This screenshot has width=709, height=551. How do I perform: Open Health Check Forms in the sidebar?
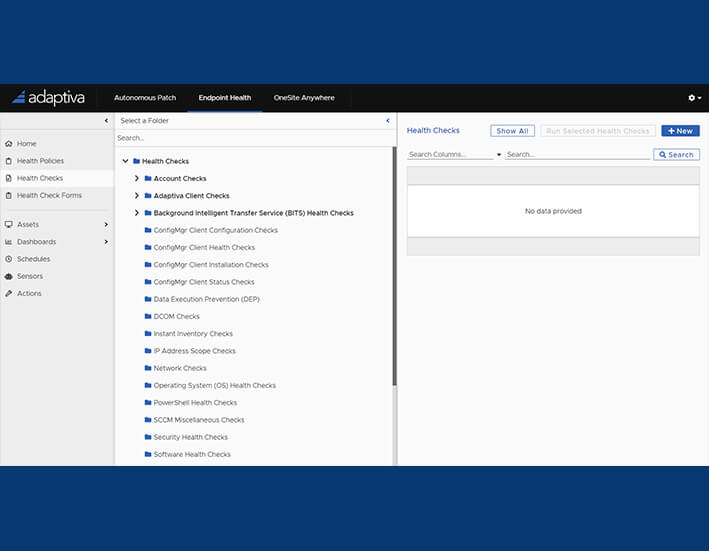coord(49,195)
